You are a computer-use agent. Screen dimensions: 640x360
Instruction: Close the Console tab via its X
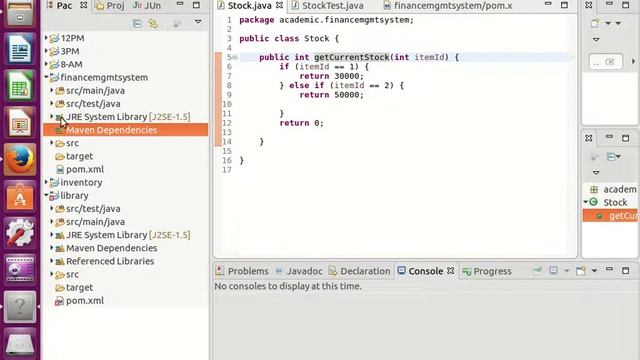(451, 271)
